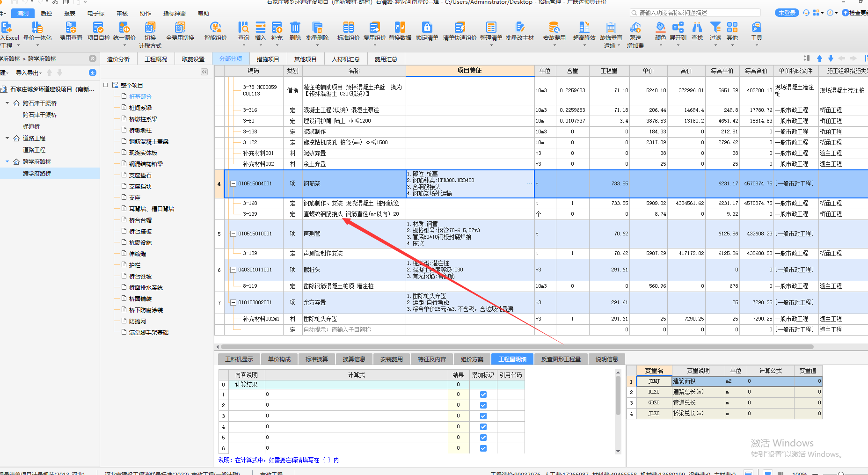Switch to the 工料机显示 bottom tab
The width and height of the screenshot is (868, 475).
click(x=239, y=359)
